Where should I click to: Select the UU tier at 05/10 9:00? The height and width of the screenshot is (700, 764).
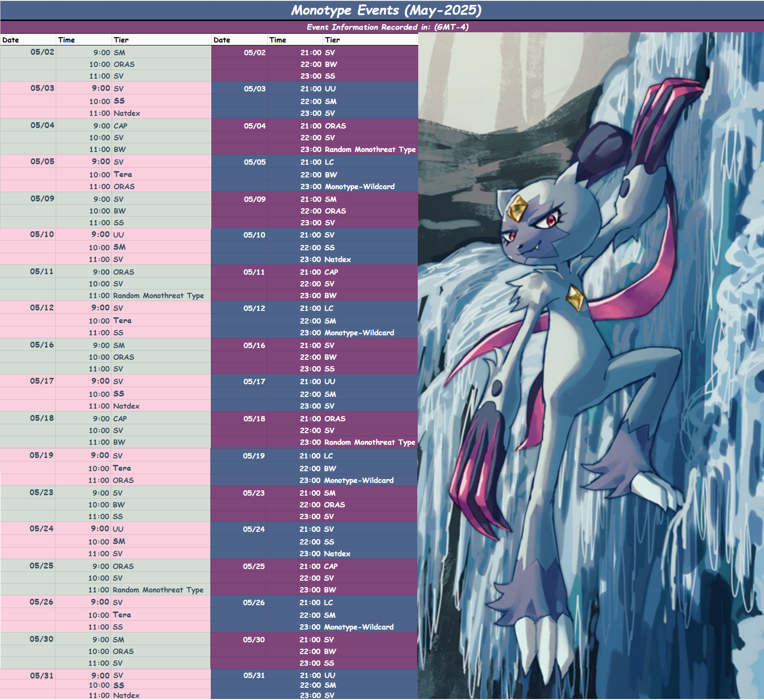119,235
